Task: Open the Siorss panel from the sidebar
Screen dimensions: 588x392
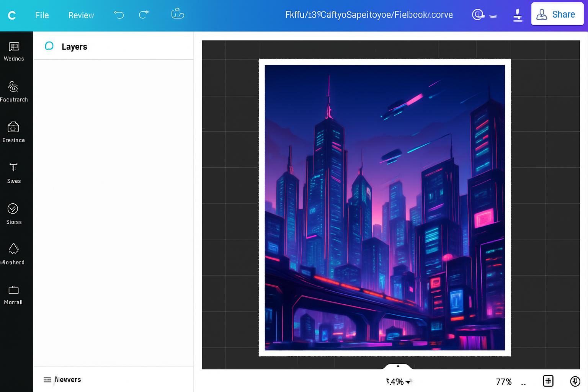Action: coord(14,214)
